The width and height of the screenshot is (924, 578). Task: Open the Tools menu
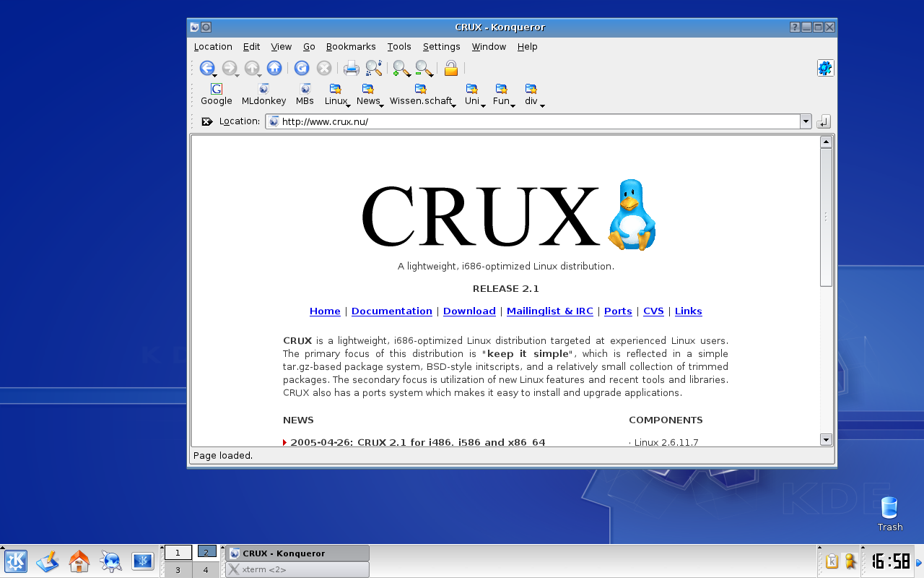399,46
